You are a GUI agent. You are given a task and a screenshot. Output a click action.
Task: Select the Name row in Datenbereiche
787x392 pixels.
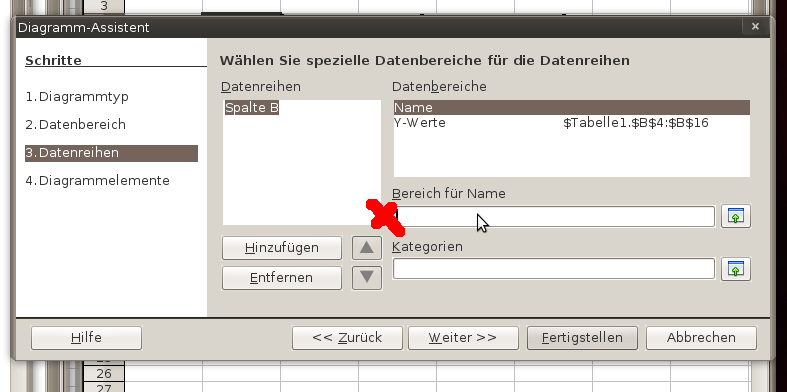[572, 108]
